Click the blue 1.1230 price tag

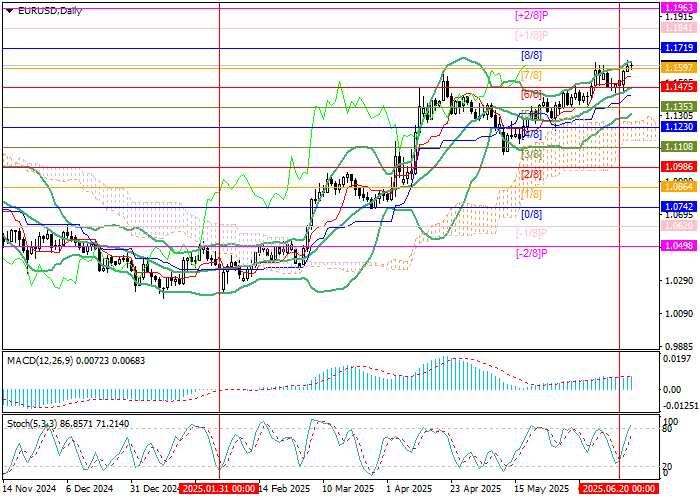679,127
